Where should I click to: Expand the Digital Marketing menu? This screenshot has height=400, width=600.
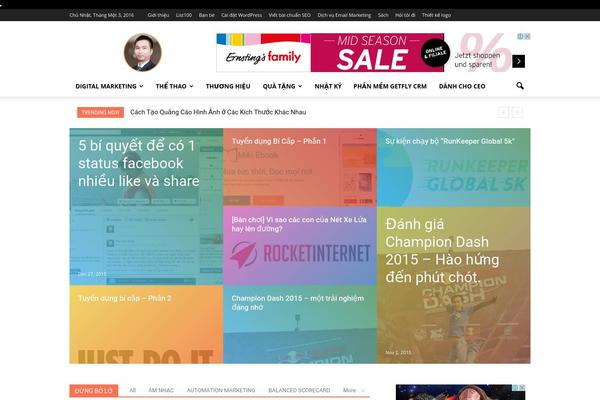(109, 87)
